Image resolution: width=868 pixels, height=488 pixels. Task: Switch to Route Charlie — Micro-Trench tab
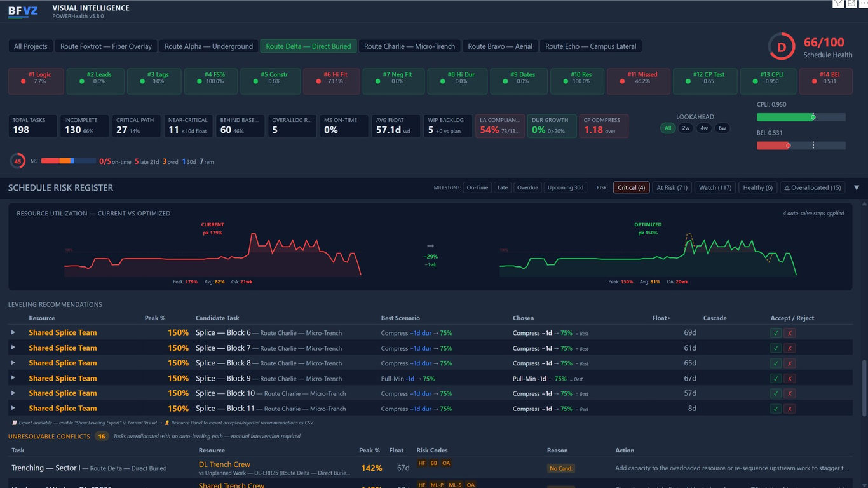pos(410,46)
